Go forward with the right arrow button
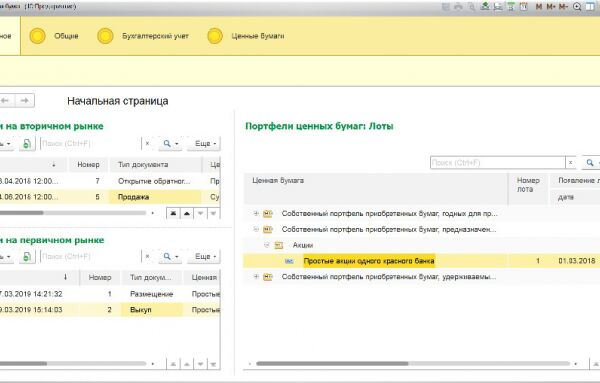Viewport: 600px width, 383px height. (x=25, y=101)
